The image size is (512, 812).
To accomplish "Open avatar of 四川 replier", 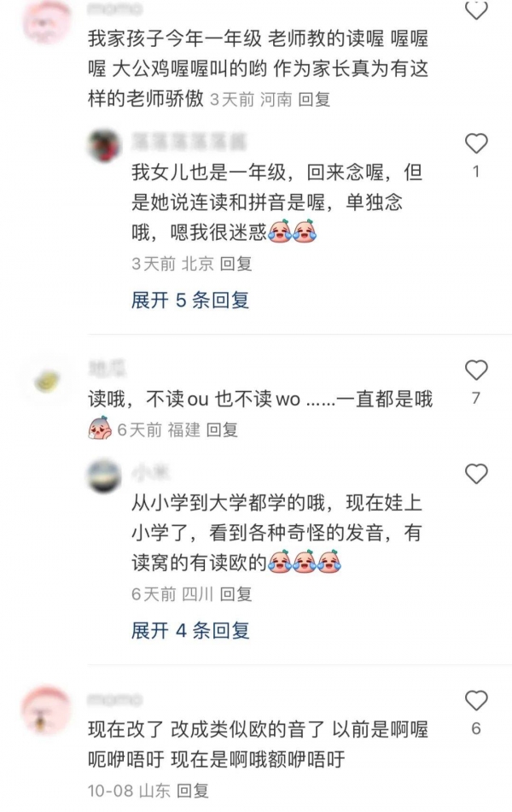I will point(104,476).
